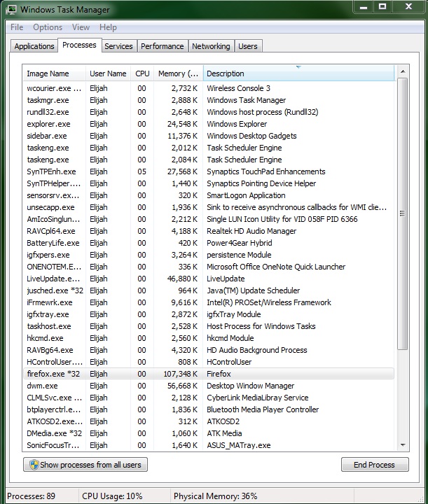Sort by the Memory column header

pyautogui.click(x=179, y=73)
